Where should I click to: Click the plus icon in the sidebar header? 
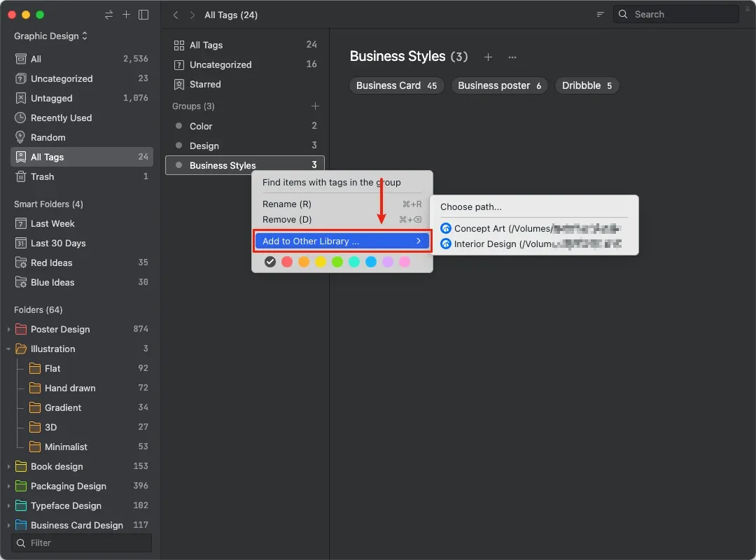pyautogui.click(x=126, y=15)
